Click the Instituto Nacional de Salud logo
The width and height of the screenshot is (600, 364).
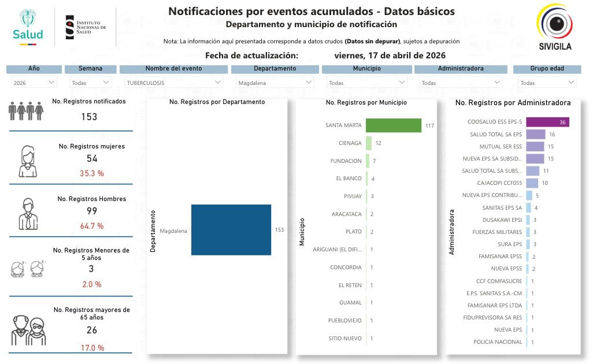[86, 27]
